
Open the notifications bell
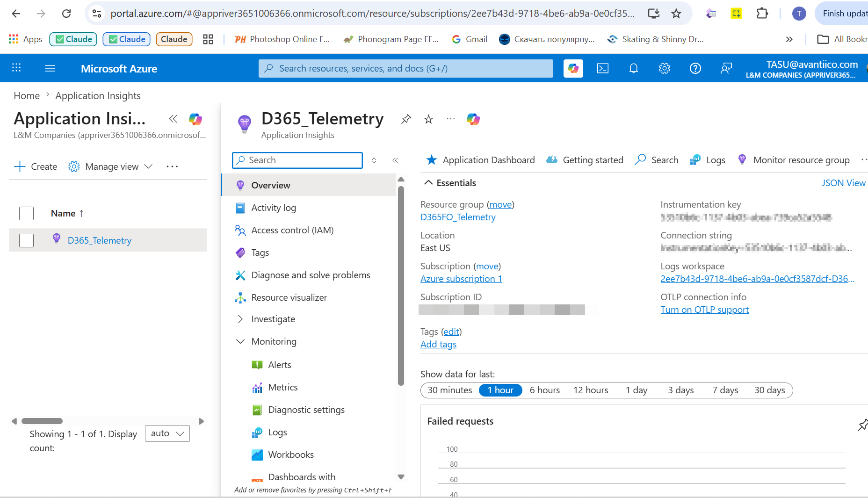(x=634, y=68)
